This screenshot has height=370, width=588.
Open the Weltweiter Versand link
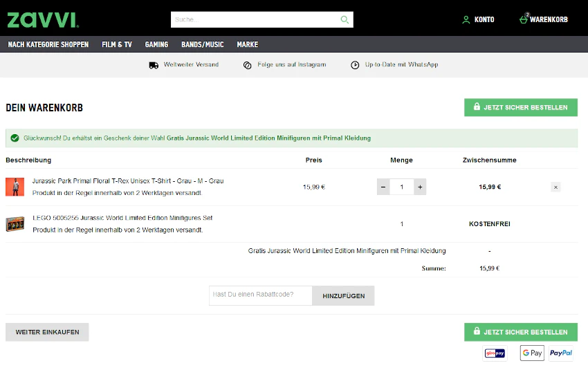click(x=191, y=64)
